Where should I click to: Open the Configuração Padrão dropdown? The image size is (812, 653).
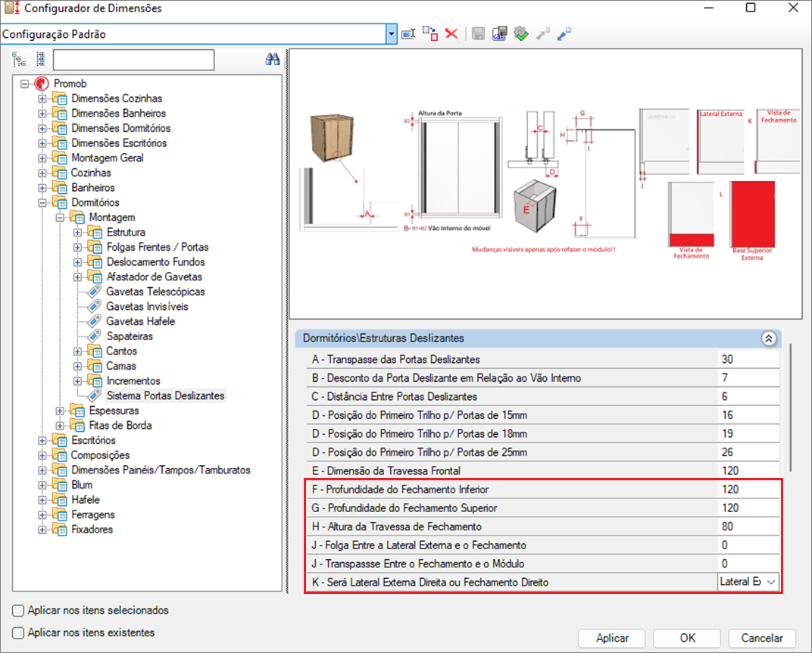(x=392, y=34)
